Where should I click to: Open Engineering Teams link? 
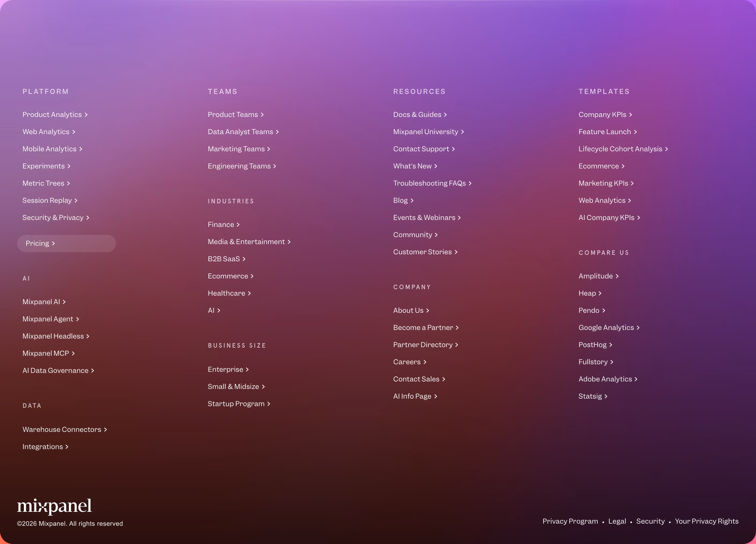point(242,166)
